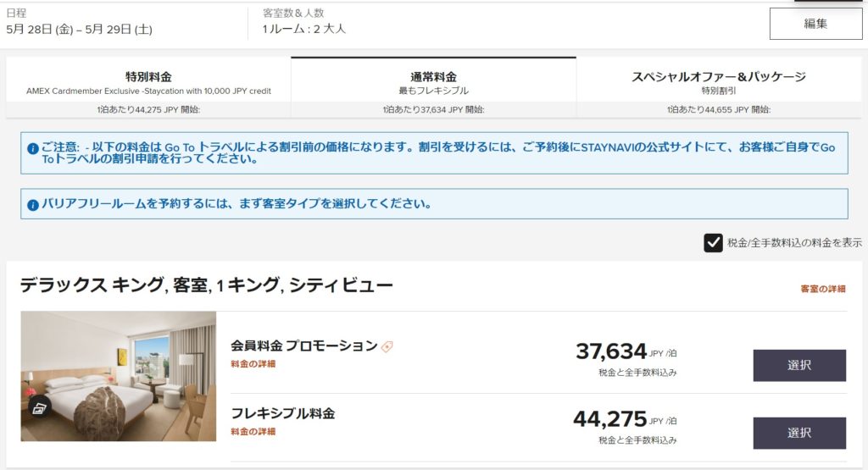This screenshot has height=470, width=868.
Task: Click the promotion tag icon beside 会員料金 プロモーション
Action: pyautogui.click(x=387, y=346)
